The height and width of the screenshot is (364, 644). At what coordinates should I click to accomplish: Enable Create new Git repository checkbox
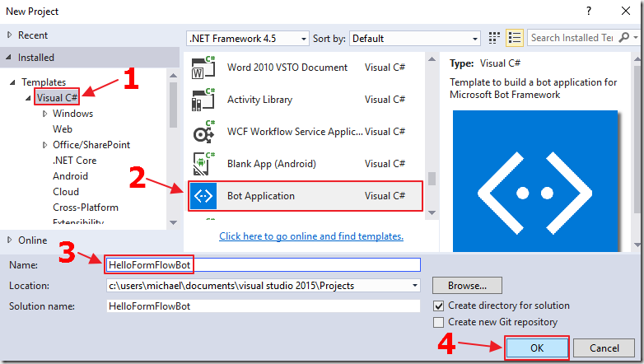tap(439, 323)
